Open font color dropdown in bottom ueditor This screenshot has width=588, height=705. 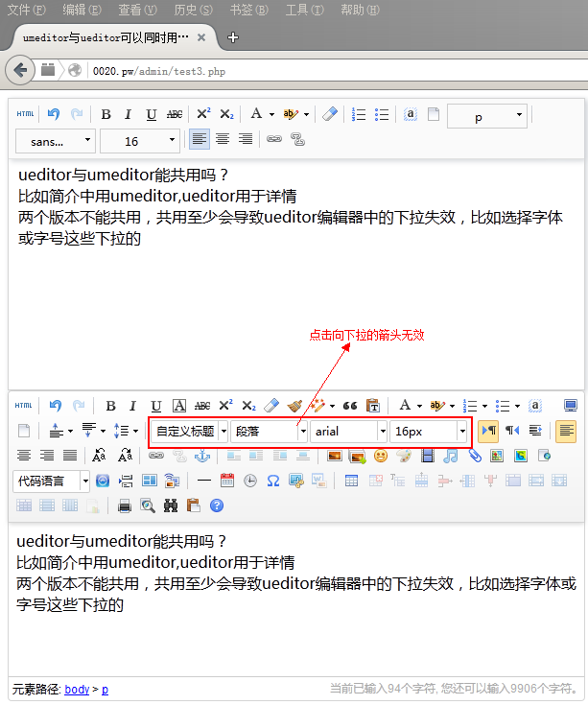coord(419,406)
